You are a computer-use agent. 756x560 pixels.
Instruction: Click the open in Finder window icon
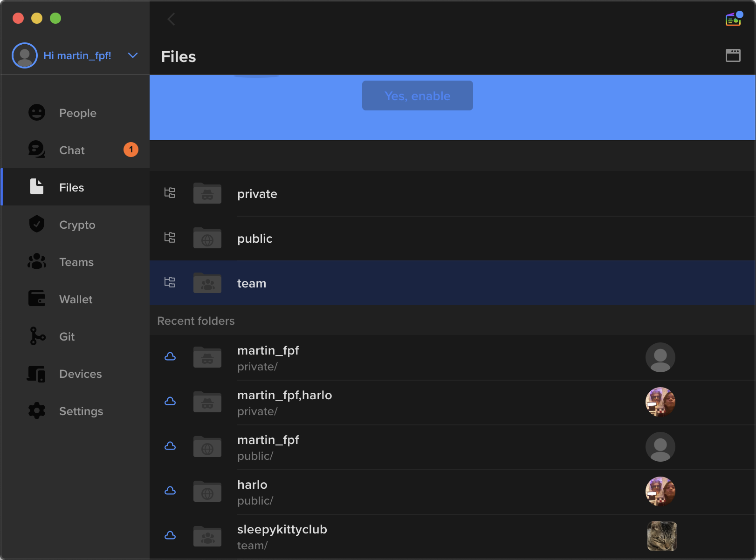733,55
